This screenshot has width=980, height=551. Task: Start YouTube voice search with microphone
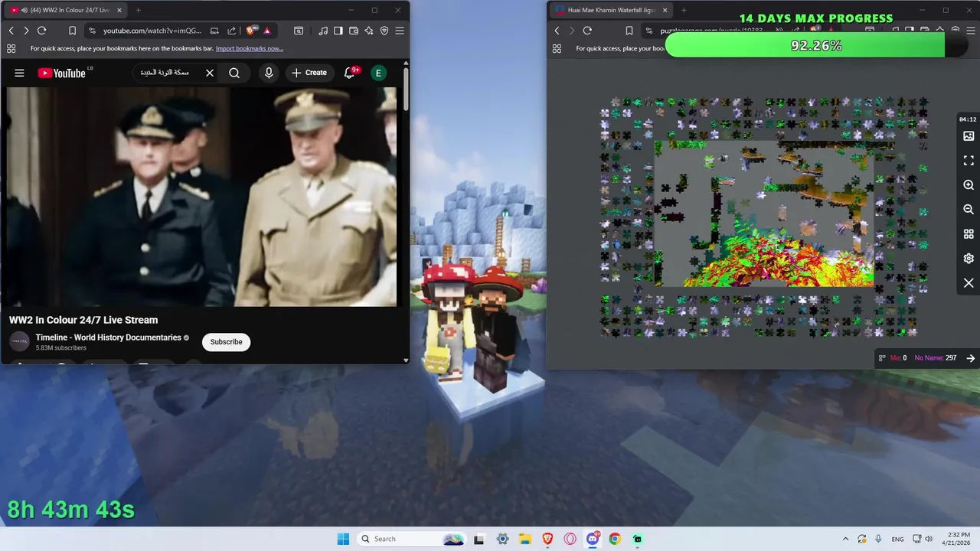[x=268, y=73]
